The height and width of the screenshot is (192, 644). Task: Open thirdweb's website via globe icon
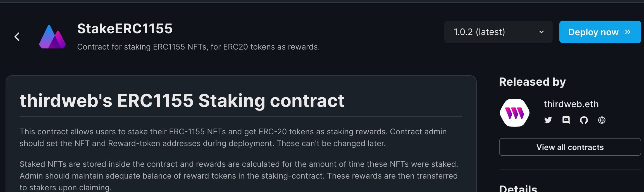pos(602,120)
